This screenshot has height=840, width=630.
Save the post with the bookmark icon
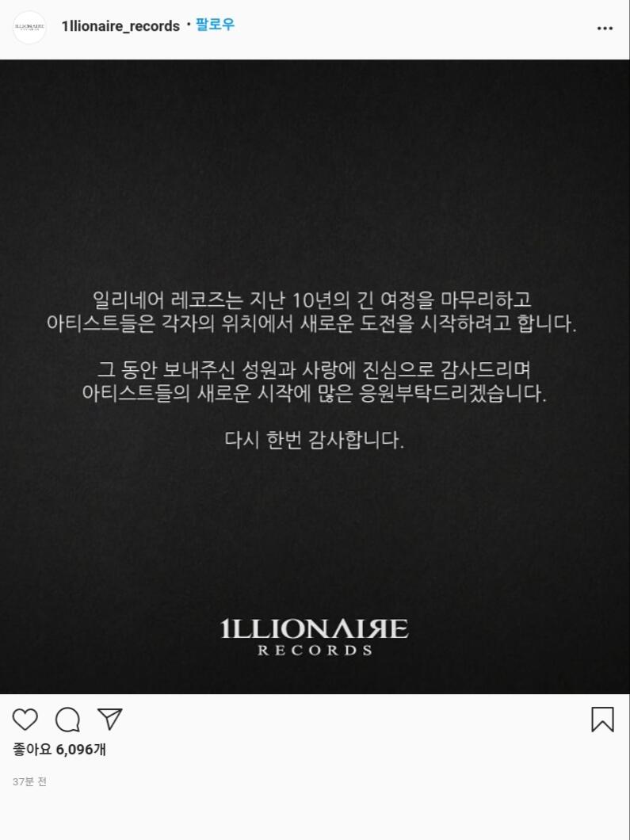coord(603,720)
